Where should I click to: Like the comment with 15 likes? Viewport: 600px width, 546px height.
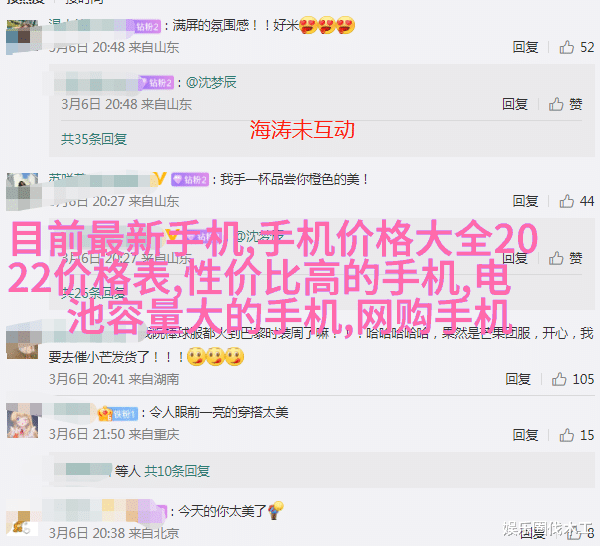click(x=576, y=435)
